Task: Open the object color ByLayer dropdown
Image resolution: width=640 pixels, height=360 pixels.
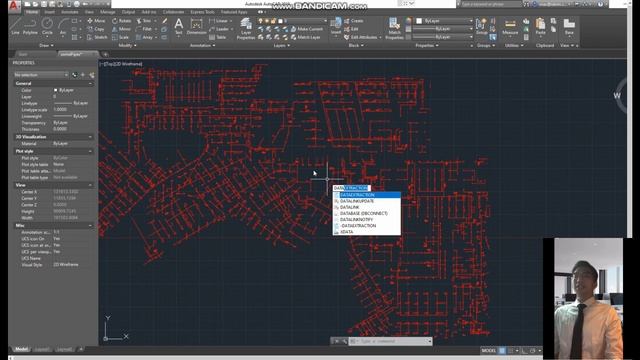Action: pyautogui.click(x=444, y=21)
